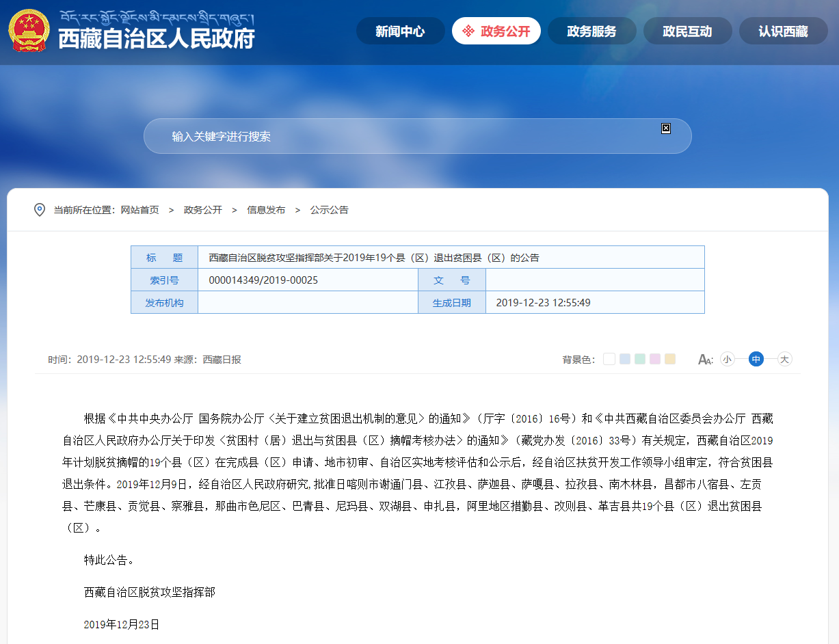Set font size to small (小)
Screen dimensions: 839x644
pos(727,360)
